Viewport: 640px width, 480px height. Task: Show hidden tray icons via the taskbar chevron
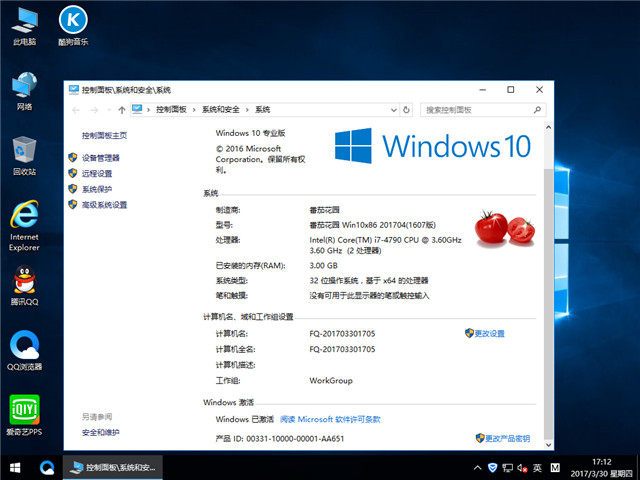(x=477, y=468)
